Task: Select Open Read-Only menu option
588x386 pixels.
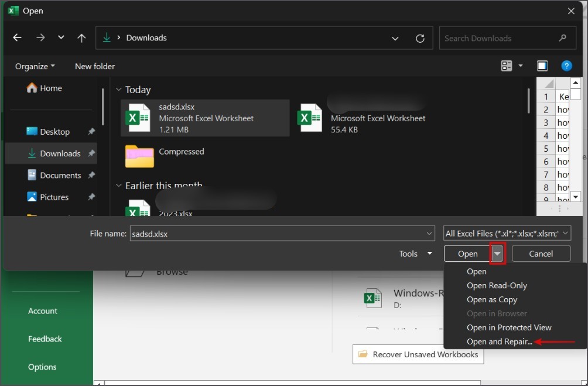Action: tap(497, 285)
